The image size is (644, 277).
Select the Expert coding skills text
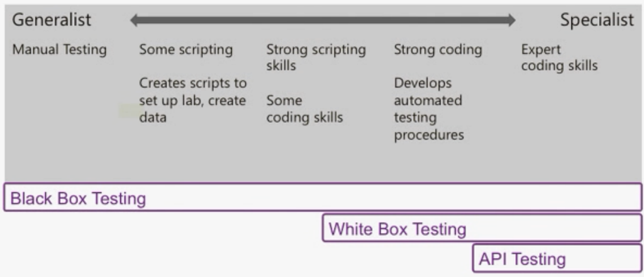559,57
